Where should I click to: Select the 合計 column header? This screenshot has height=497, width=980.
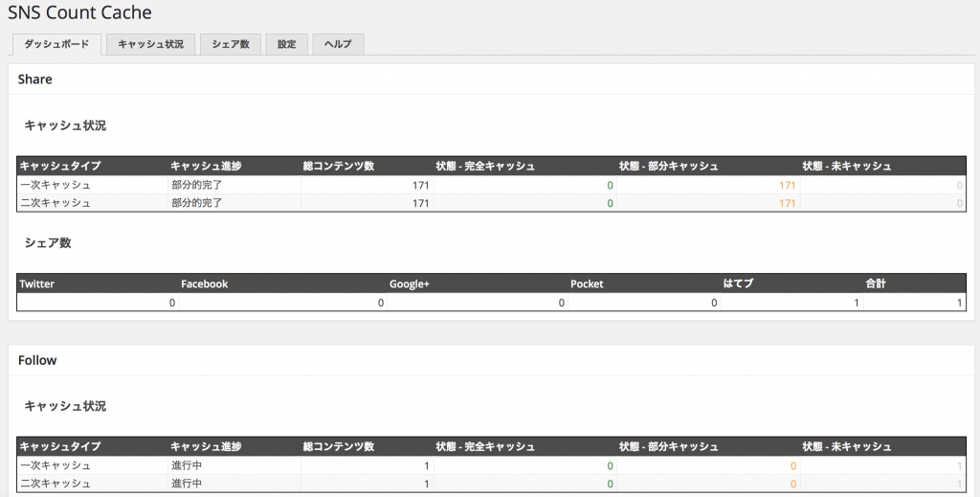[876, 284]
